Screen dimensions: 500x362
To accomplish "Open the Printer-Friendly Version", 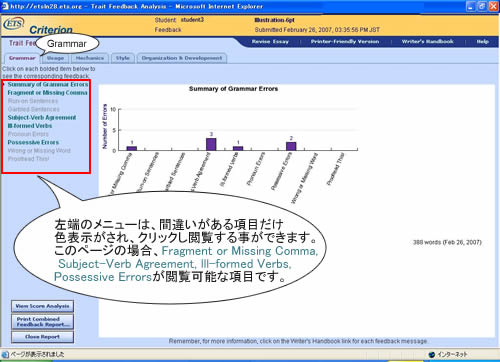I will [345, 42].
